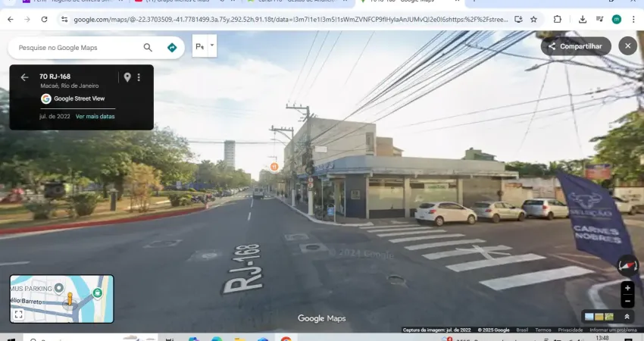Image resolution: width=644 pixels, height=341 pixels.
Task: Open directions with the blue diamond icon
Action: coord(172,48)
